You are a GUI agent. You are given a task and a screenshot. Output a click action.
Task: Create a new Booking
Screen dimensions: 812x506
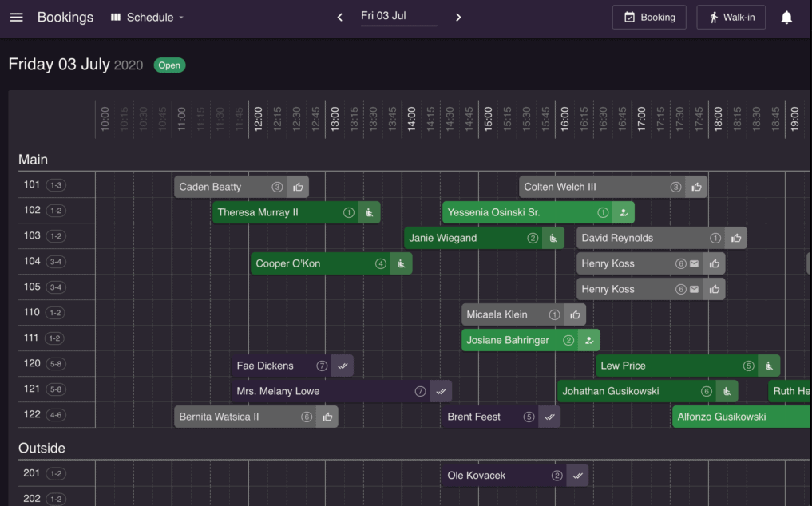coord(649,17)
